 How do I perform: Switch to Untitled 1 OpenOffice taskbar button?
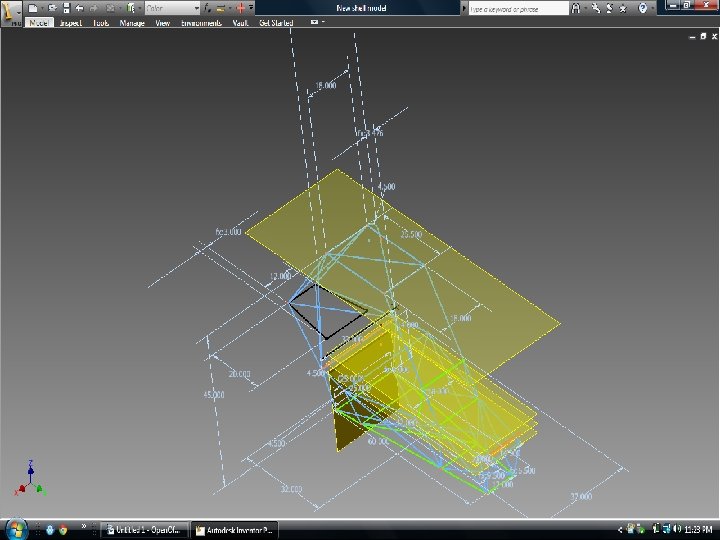pyautogui.click(x=147, y=530)
